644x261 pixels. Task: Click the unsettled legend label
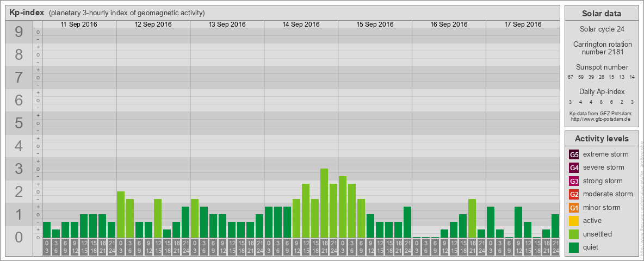pyautogui.click(x=598, y=234)
